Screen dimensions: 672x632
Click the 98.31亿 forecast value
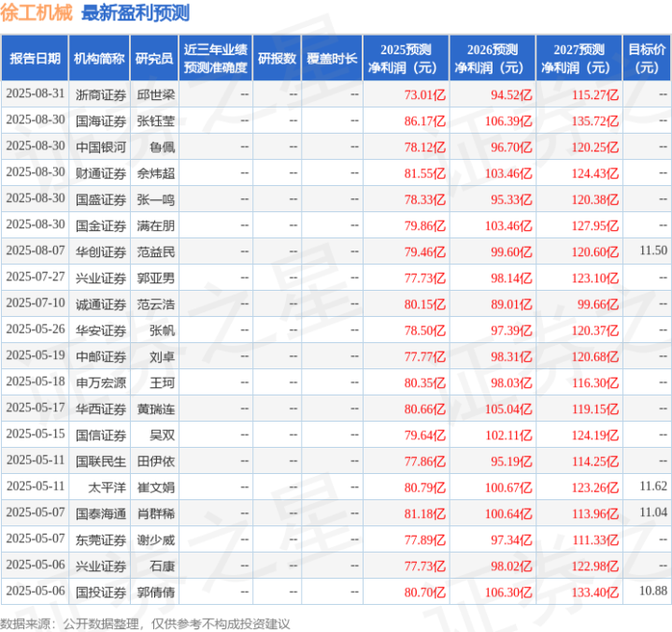(x=511, y=357)
